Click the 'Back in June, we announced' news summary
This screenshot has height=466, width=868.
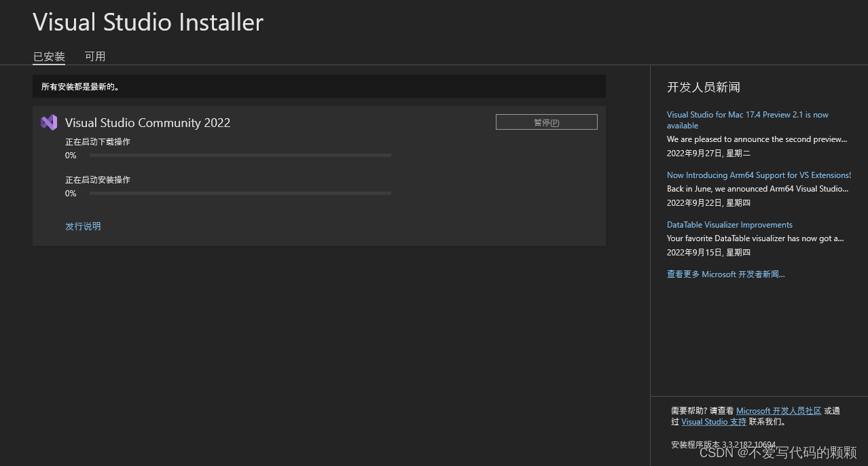(758, 189)
